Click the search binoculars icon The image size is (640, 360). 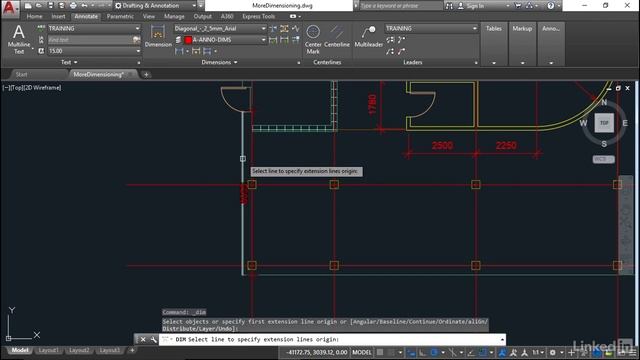point(449,6)
